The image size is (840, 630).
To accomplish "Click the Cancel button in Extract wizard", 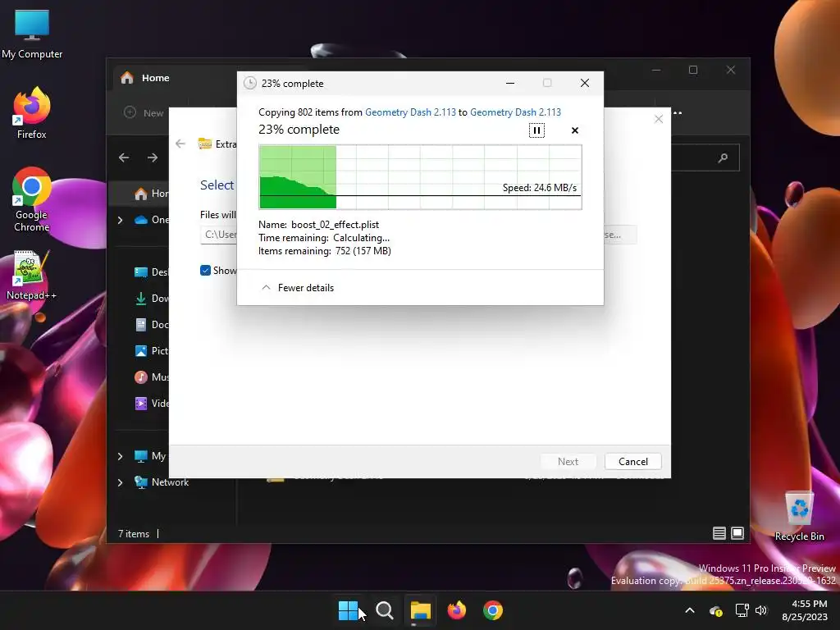I will pyautogui.click(x=632, y=461).
